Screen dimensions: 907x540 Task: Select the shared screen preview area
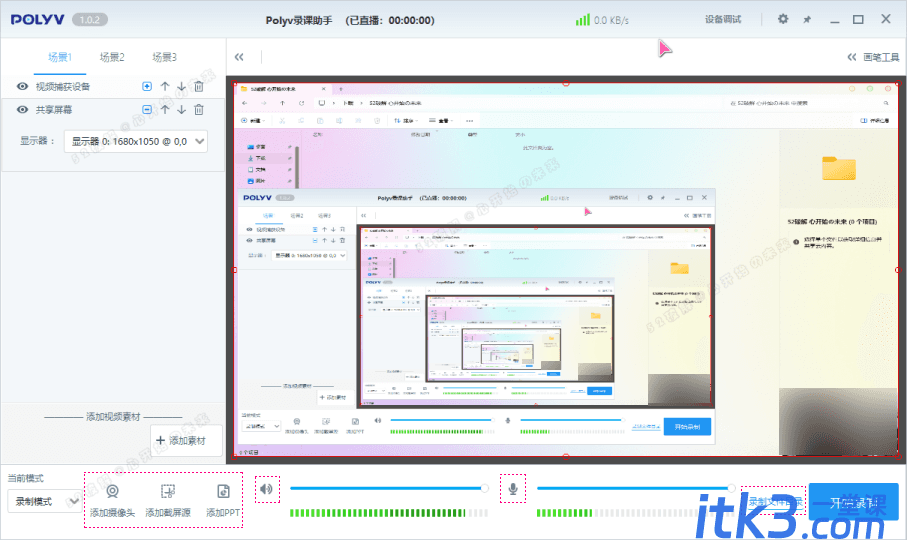[566, 270]
